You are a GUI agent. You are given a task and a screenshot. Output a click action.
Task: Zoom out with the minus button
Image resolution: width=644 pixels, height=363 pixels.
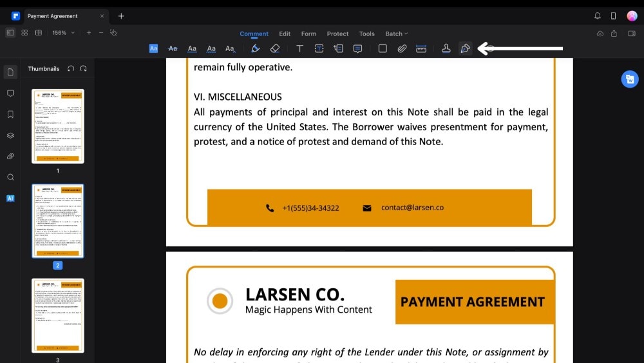[101, 32]
